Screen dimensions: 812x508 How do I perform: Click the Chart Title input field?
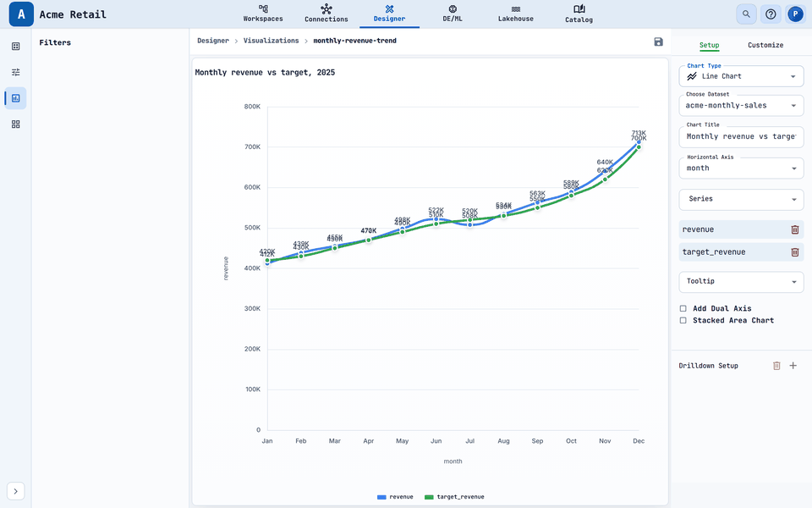coord(741,136)
